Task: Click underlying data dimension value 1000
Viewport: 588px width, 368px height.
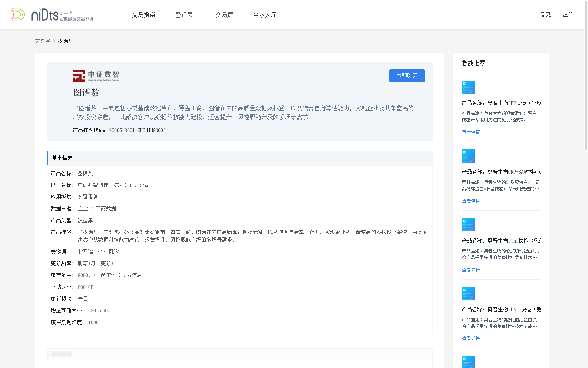Action: pos(93,322)
